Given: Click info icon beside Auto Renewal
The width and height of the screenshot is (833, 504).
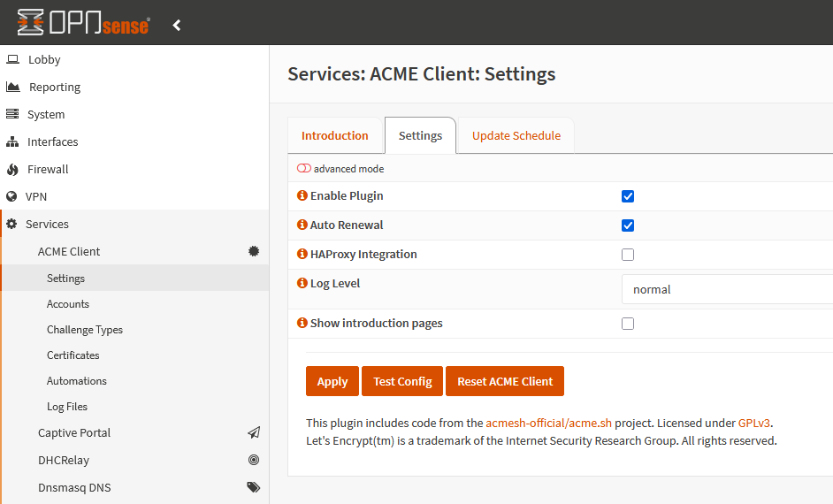Looking at the screenshot, I should tap(302, 225).
